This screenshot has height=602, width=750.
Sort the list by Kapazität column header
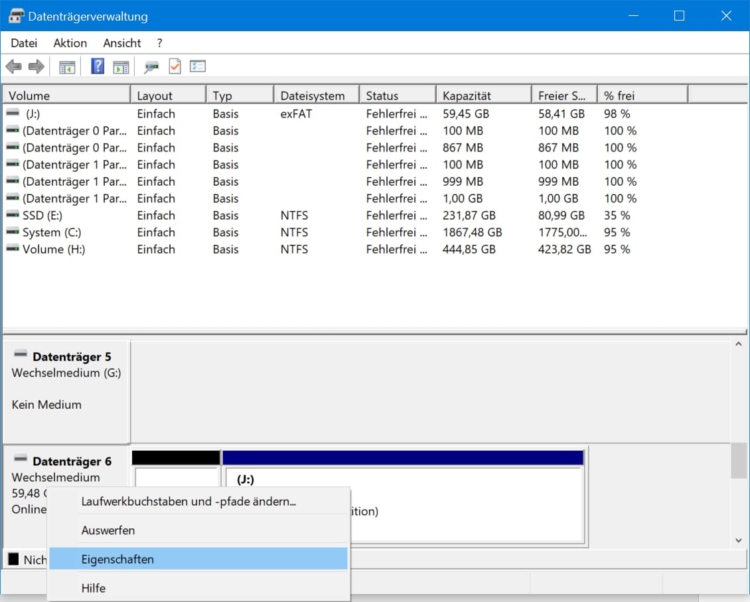pos(468,96)
